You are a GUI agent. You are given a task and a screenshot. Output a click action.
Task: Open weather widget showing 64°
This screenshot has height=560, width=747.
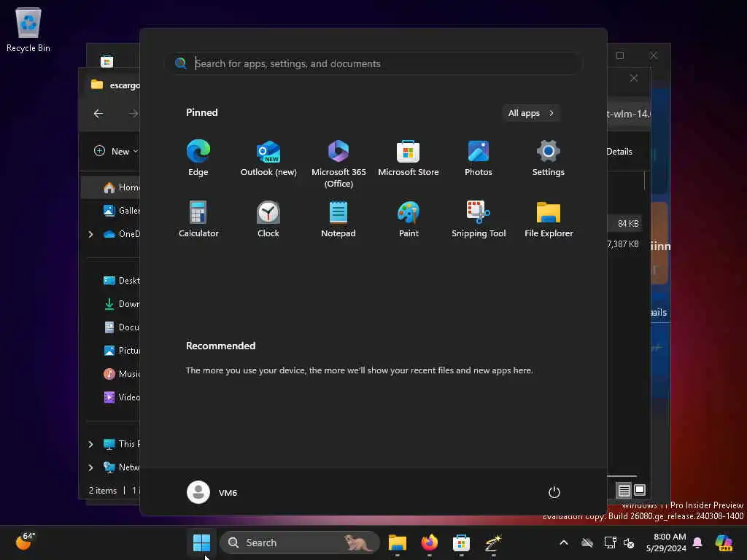26,542
